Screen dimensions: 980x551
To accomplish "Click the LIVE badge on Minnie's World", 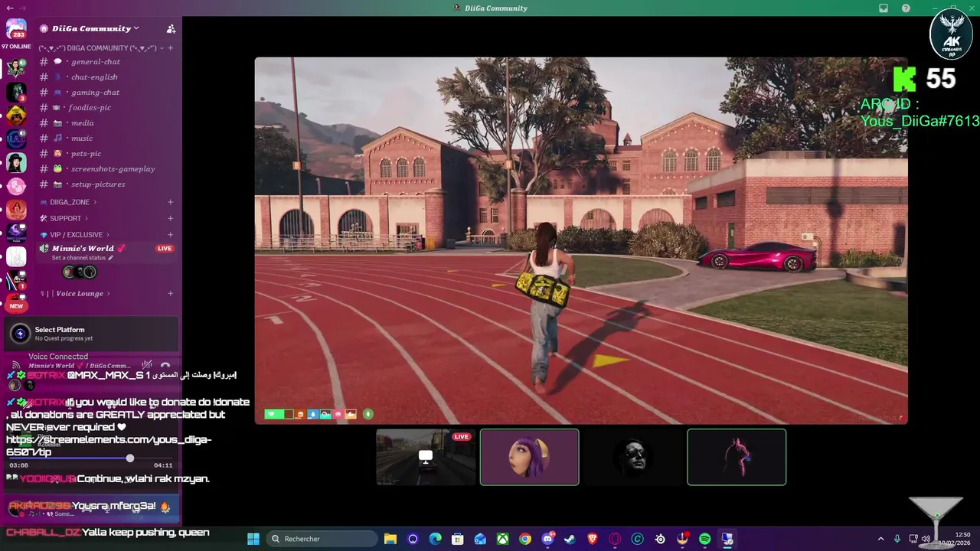I will coord(165,249).
